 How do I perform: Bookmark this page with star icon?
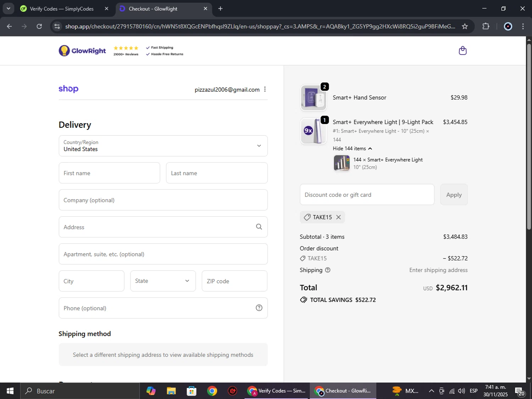coord(465,26)
